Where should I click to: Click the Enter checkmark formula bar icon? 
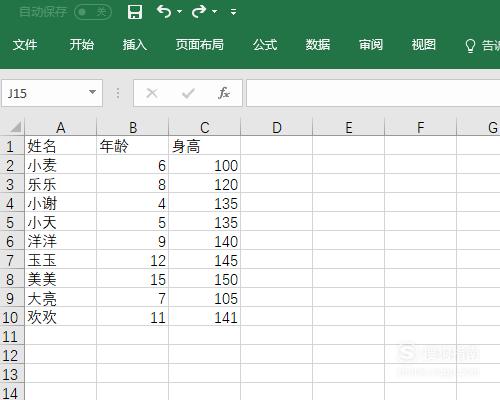188,93
